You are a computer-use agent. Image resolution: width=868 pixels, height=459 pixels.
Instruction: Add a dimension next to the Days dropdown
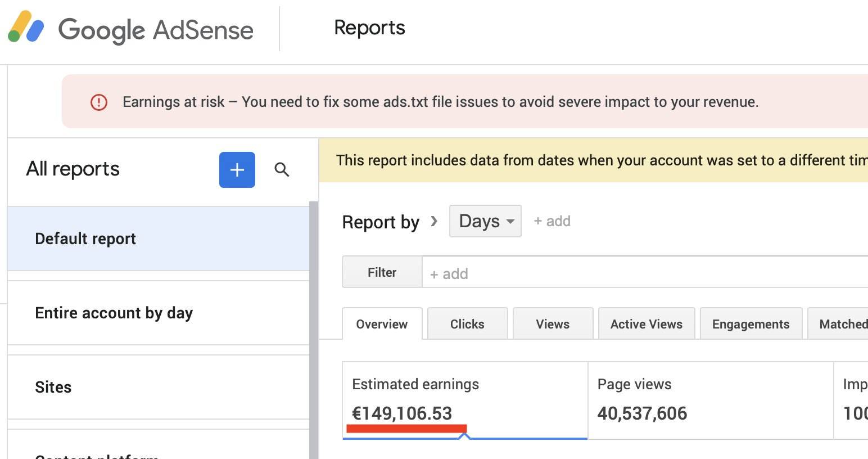click(552, 221)
